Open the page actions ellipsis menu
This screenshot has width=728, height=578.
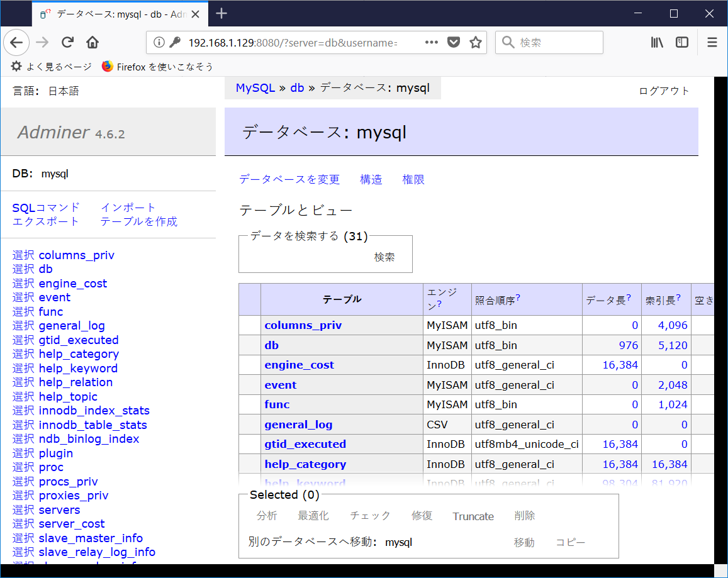pos(431,42)
